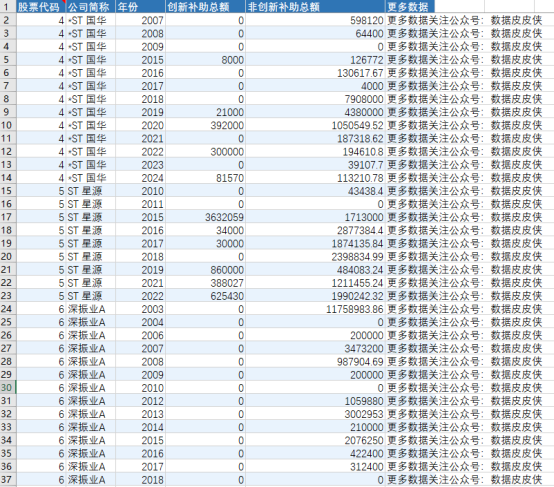Click the cell showing 625430

click(205, 296)
